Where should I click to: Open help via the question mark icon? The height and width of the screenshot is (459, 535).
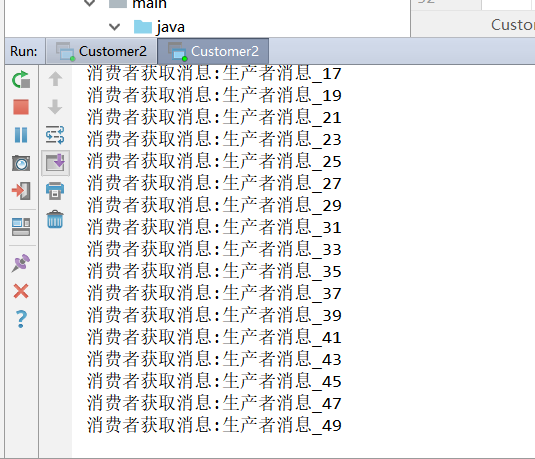[21, 319]
